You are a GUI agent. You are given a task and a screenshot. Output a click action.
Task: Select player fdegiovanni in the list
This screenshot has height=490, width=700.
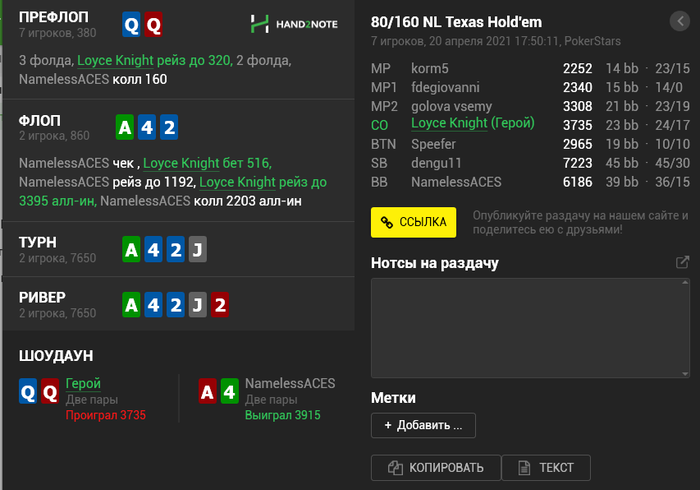click(x=445, y=87)
